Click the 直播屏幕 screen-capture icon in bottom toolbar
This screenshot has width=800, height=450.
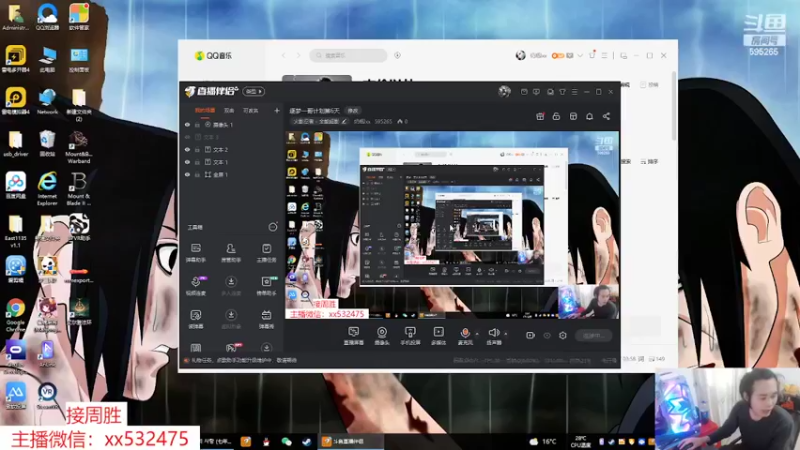click(x=353, y=333)
